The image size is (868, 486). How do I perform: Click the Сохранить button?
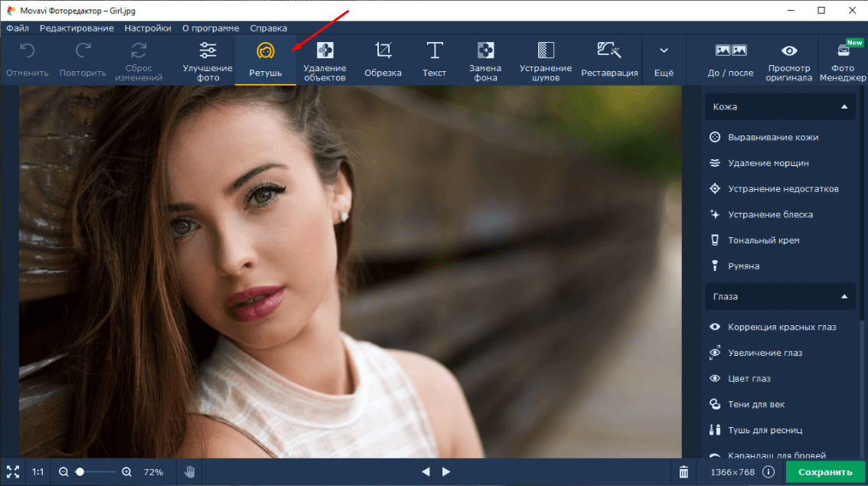[825, 472]
